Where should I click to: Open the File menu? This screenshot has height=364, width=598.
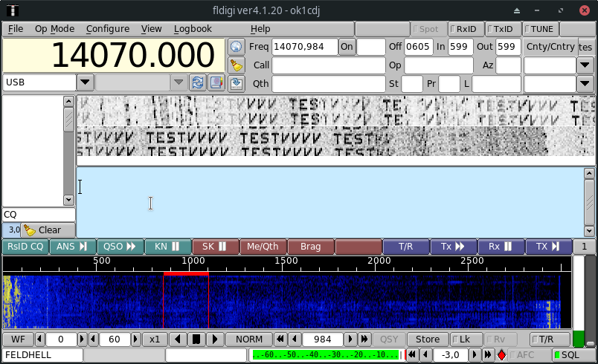tap(16, 29)
